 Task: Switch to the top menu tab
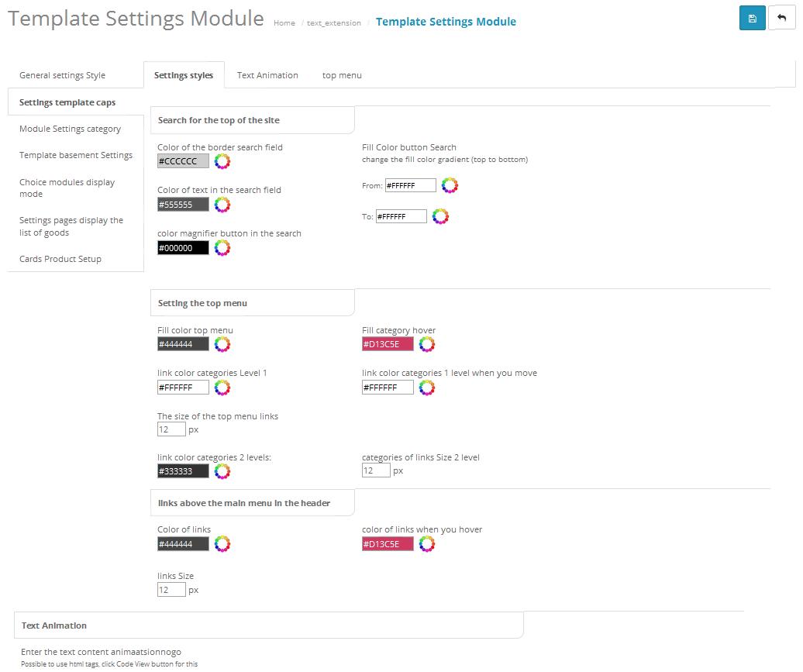click(x=342, y=75)
